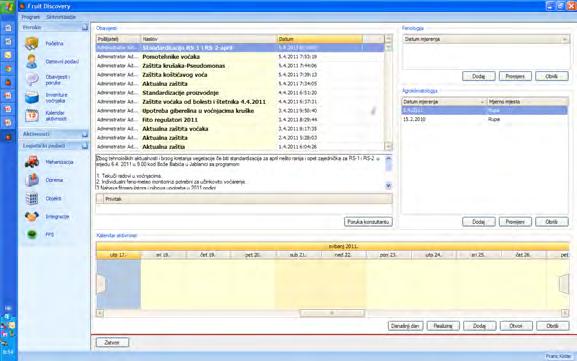
Task: Open Oprema equipment icon
Action: [x=32, y=180]
